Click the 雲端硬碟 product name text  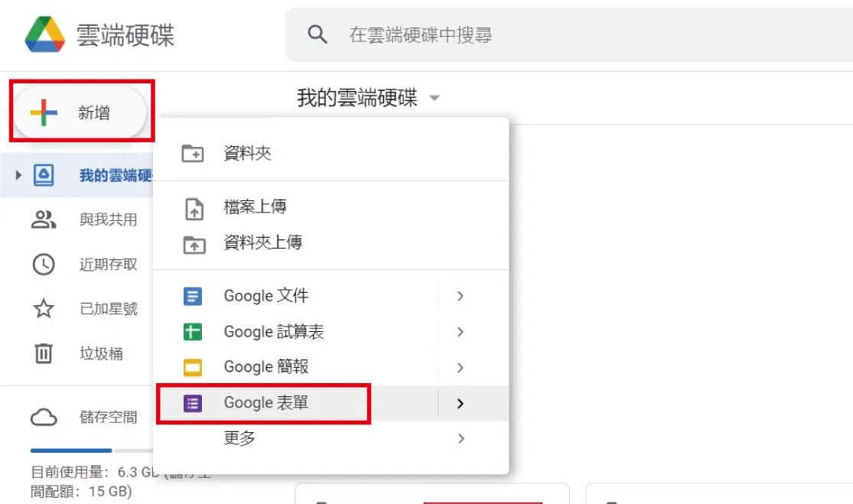(x=125, y=35)
